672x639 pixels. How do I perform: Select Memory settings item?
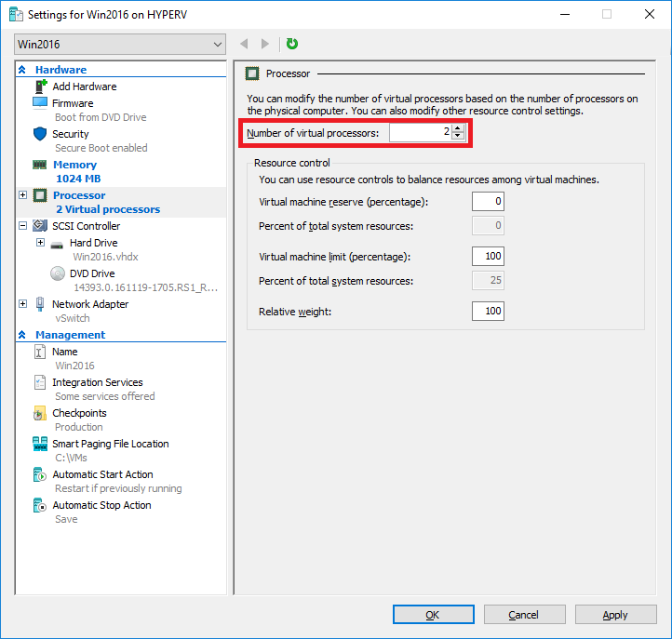click(75, 165)
